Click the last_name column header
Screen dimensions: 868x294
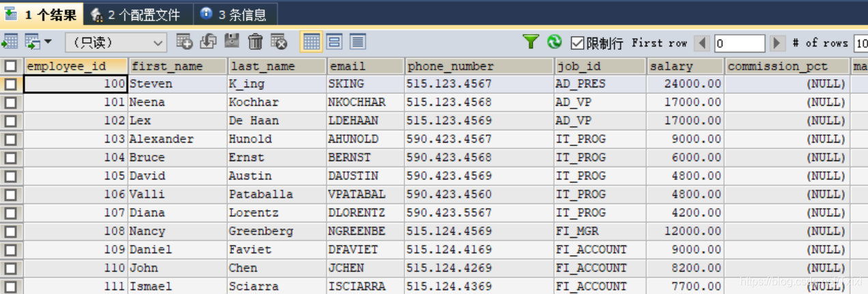(x=277, y=66)
